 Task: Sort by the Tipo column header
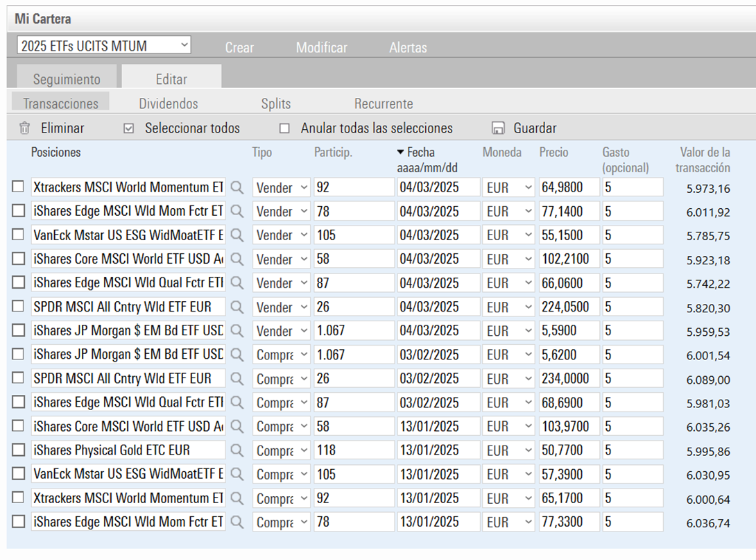[x=261, y=153]
